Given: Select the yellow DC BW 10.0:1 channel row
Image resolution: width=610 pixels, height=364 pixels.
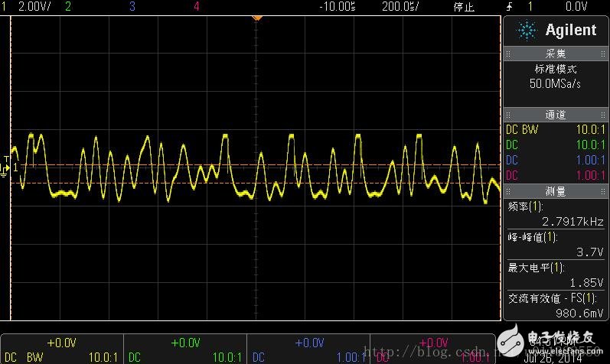Looking at the screenshot, I should click(556, 129).
